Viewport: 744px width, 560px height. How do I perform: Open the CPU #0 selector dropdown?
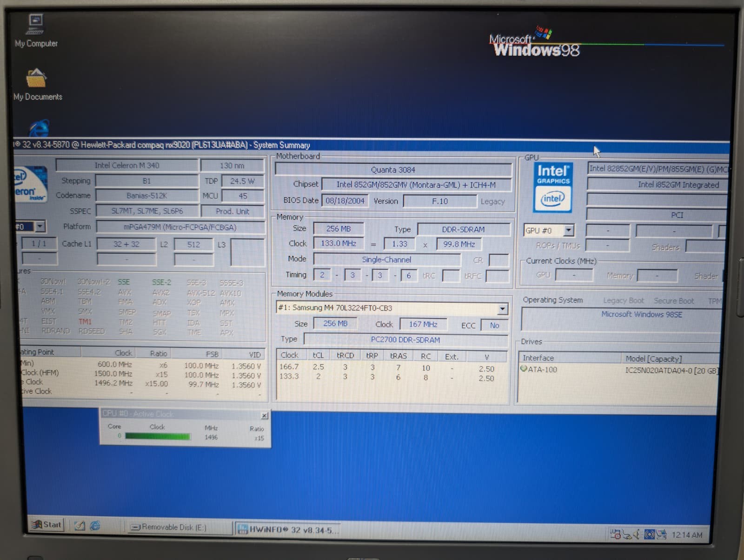[x=40, y=227]
